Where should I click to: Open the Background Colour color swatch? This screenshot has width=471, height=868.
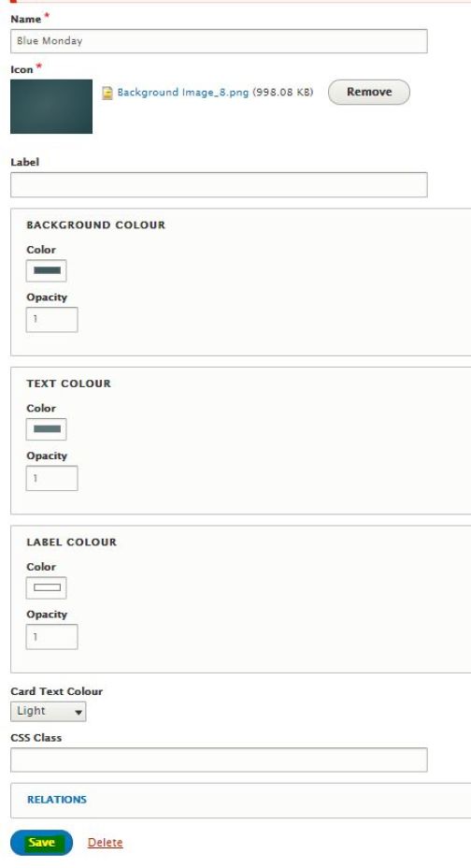tap(47, 270)
